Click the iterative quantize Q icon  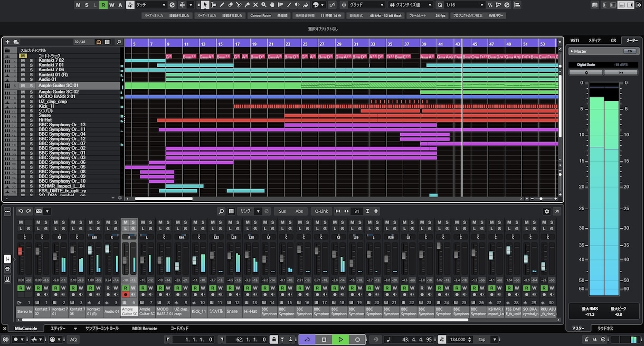[x=439, y=5]
